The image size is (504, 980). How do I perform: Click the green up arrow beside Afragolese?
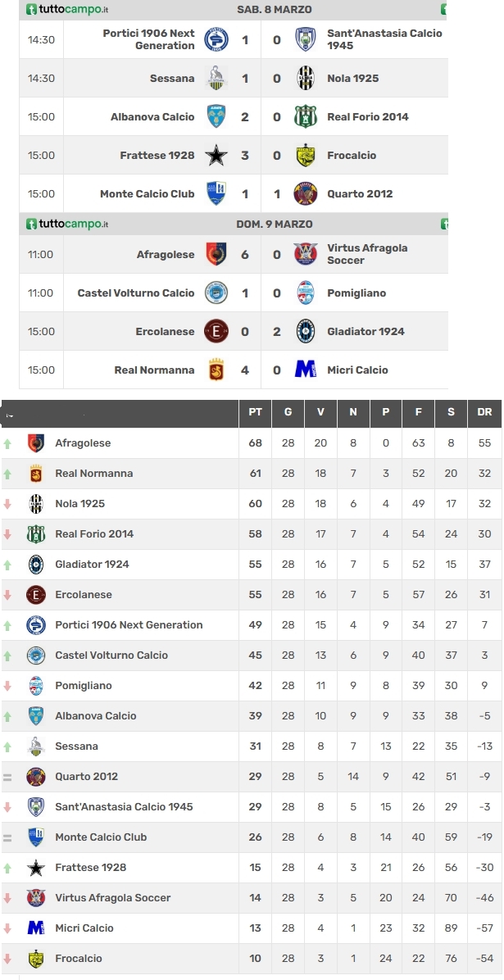(7, 444)
